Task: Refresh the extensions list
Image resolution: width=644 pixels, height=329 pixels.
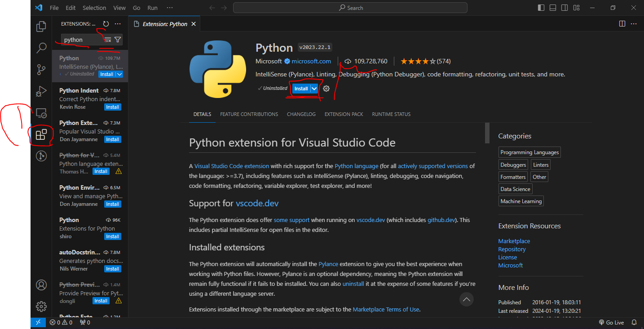Action: click(x=106, y=24)
